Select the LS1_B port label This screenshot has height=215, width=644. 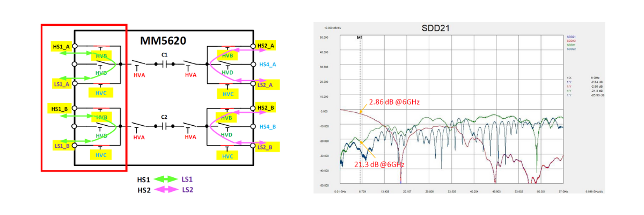61,146
